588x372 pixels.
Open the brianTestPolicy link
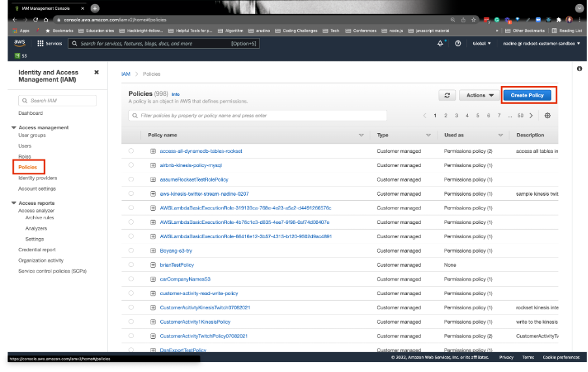click(177, 265)
